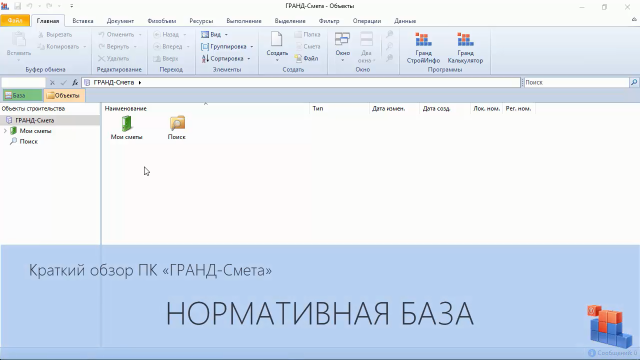This screenshot has width=640, height=360.
Task: Switch to the Документ ribbon tab
Action: pyautogui.click(x=120, y=21)
